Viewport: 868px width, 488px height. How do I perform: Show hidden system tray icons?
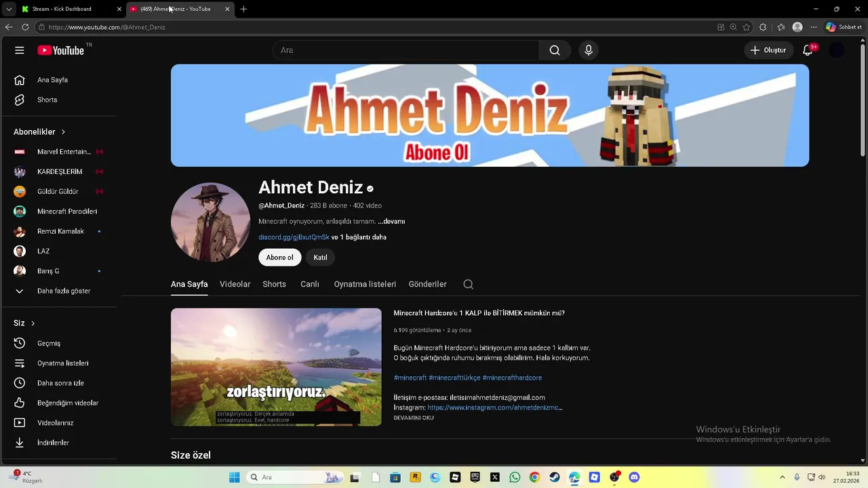(x=782, y=477)
